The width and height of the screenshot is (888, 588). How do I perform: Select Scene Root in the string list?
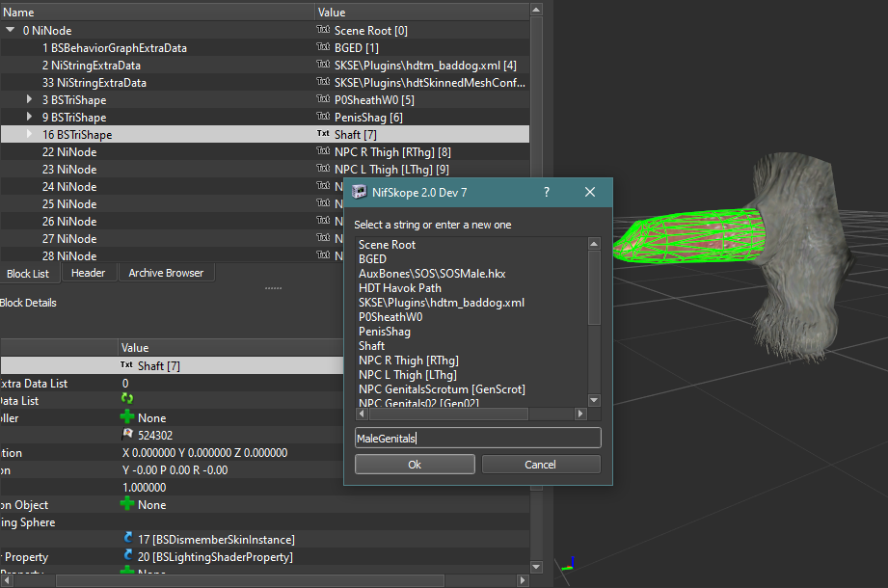tap(387, 245)
